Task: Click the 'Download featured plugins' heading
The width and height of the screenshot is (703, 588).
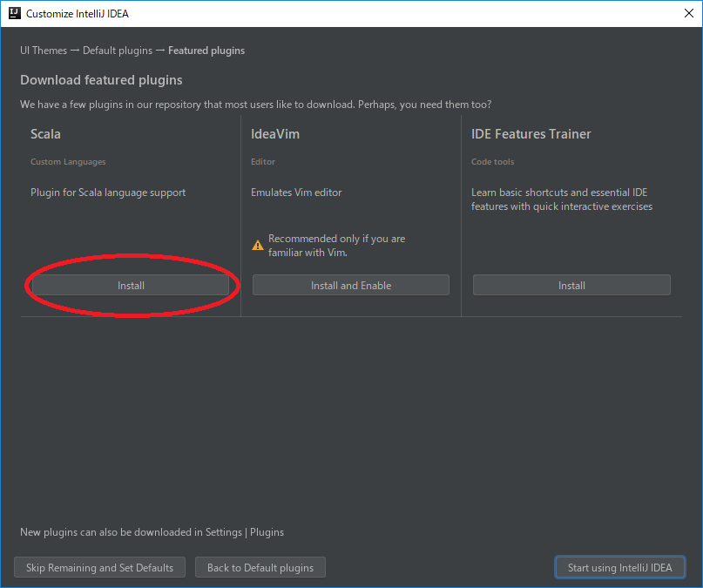Action: pyautogui.click(x=101, y=80)
